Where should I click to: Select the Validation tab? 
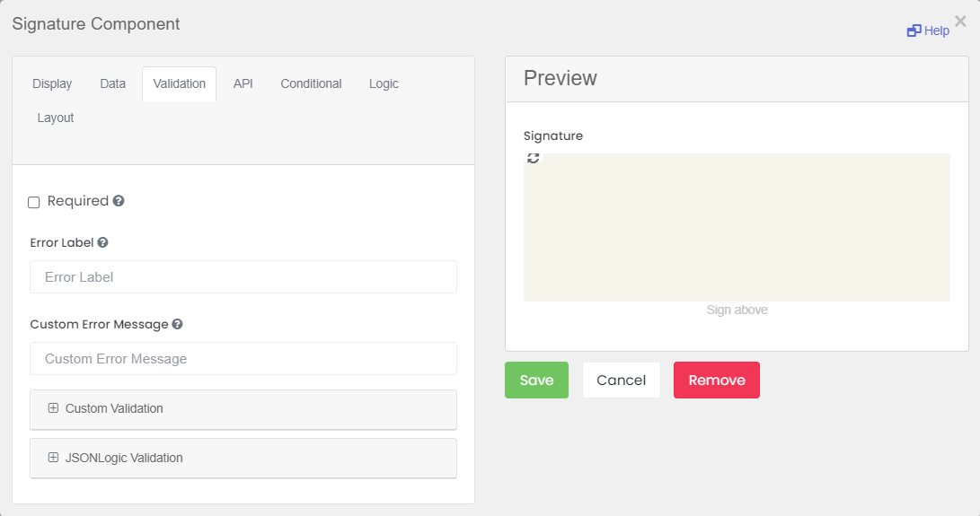pos(180,83)
